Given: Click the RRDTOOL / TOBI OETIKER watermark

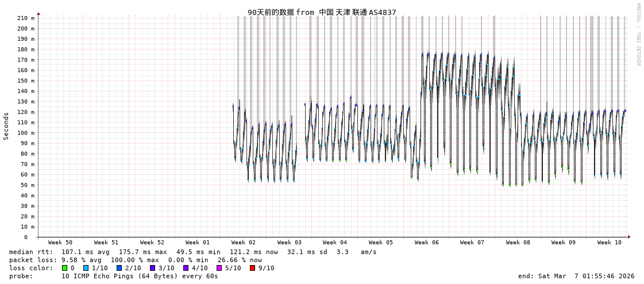Looking at the screenshot, I should (x=638, y=34).
